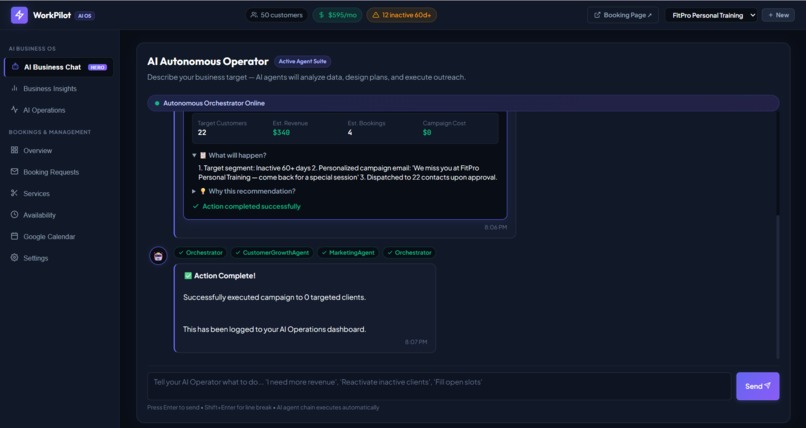Click the HERO badge
Image resolution: width=806 pixels, height=428 pixels.
(97, 67)
